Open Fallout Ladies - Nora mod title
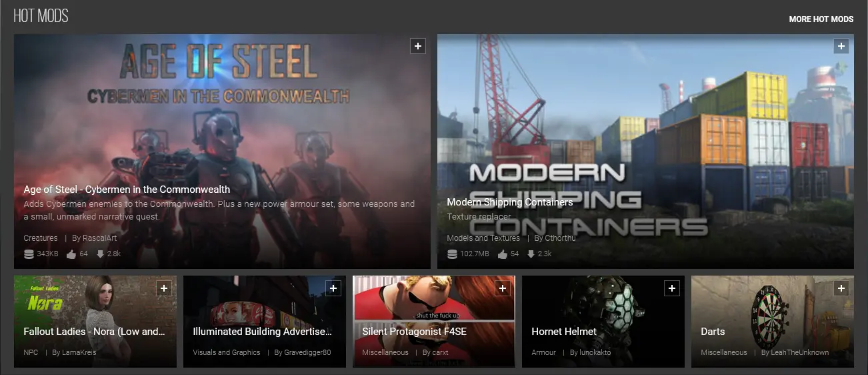The height and width of the screenshot is (375, 868). 94,332
